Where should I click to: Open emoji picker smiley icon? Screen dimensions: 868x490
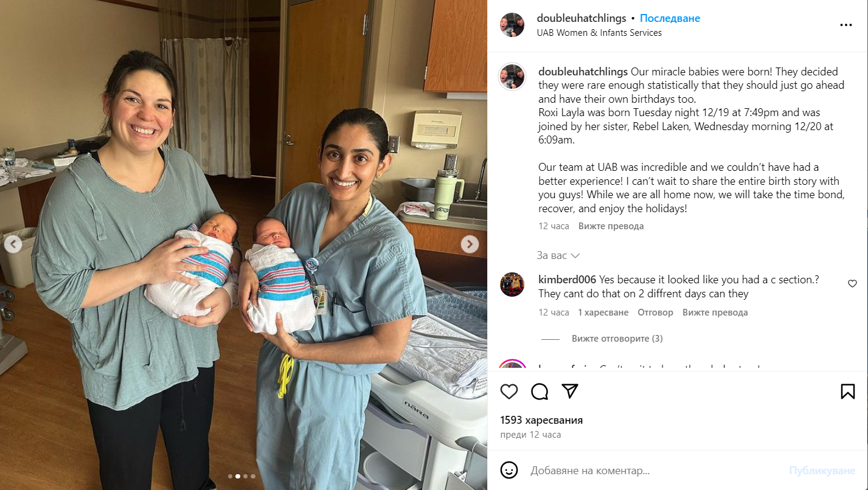pos(509,470)
